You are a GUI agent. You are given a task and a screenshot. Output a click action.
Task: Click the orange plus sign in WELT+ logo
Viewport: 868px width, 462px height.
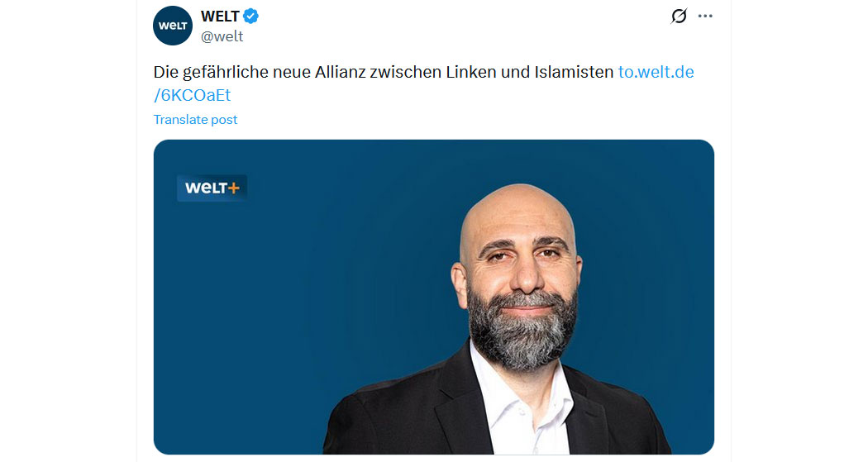coord(234,188)
